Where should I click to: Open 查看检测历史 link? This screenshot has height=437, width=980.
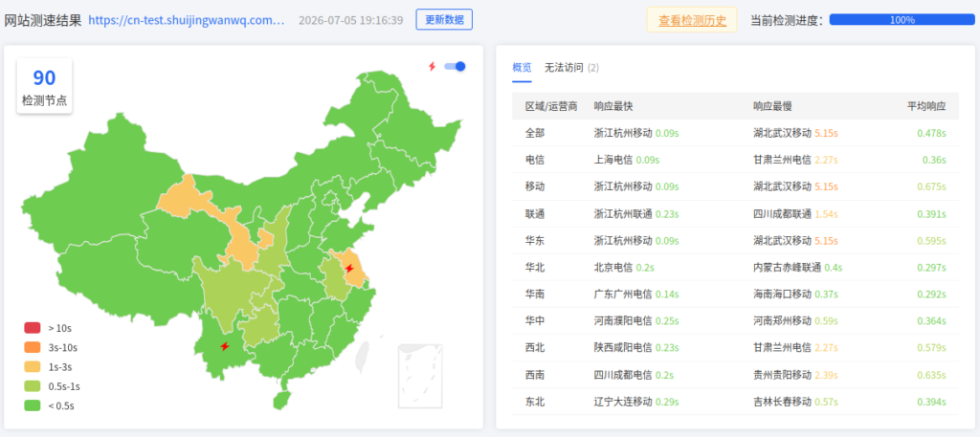(692, 20)
